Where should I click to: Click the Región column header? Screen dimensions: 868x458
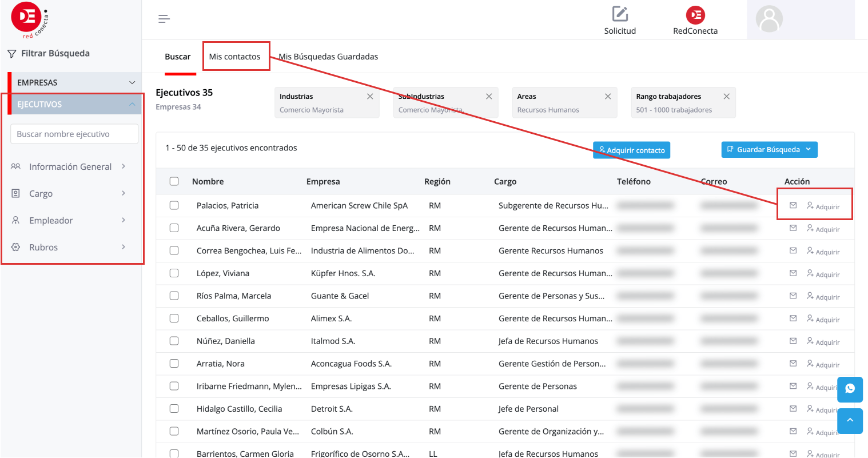437,181
